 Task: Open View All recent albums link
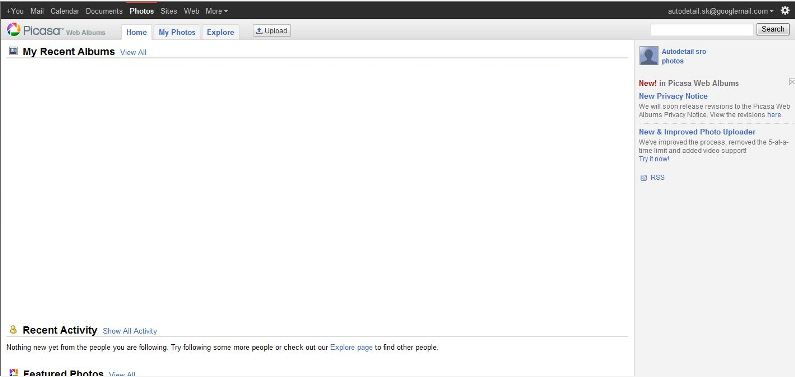(x=133, y=52)
